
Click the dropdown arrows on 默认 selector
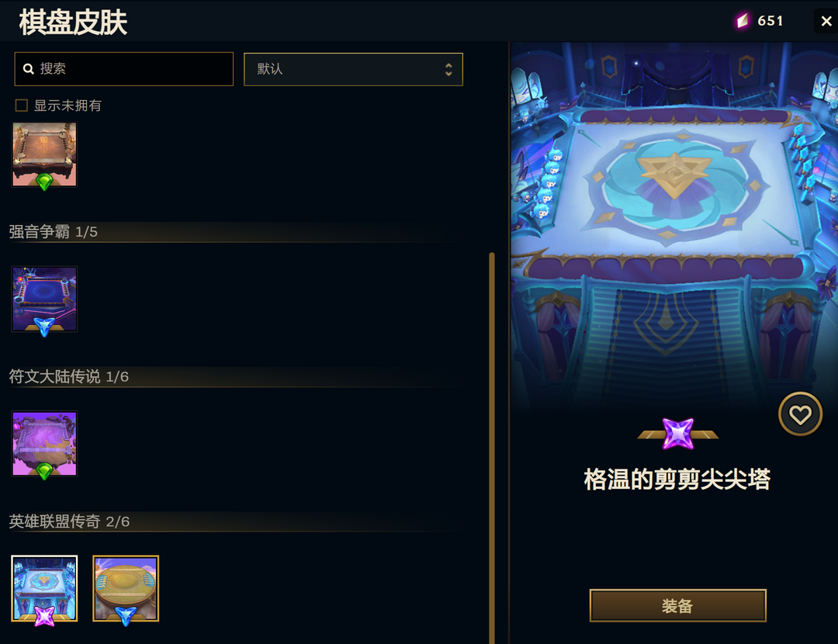tap(448, 70)
